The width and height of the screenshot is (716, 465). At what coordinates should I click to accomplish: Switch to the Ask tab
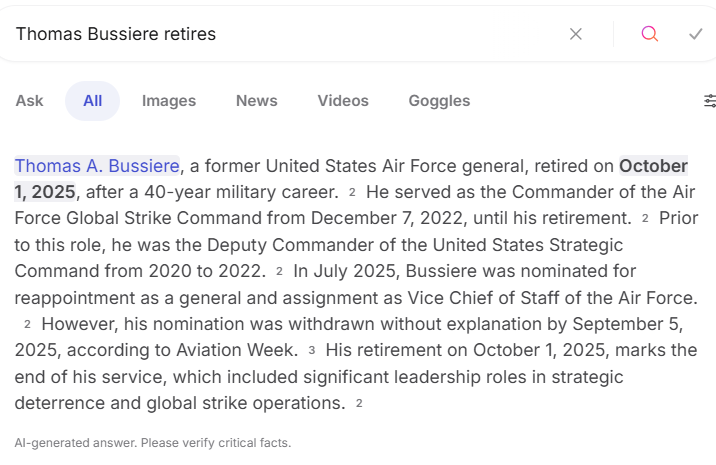(x=30, y=101)
